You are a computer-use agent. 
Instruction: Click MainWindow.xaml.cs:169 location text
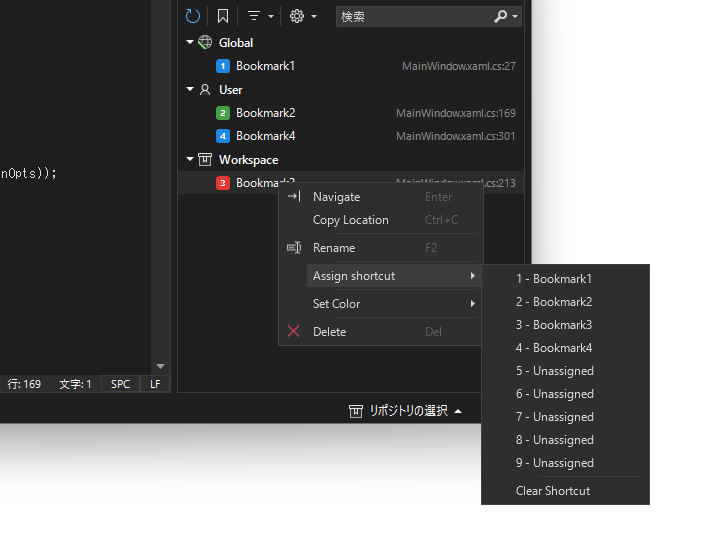[x=456, y=113]
